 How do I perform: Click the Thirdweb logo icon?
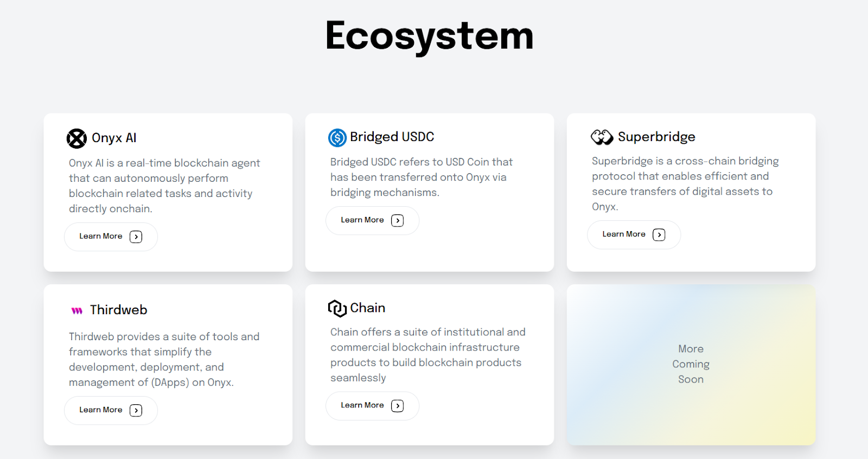[x=77, y=310]
